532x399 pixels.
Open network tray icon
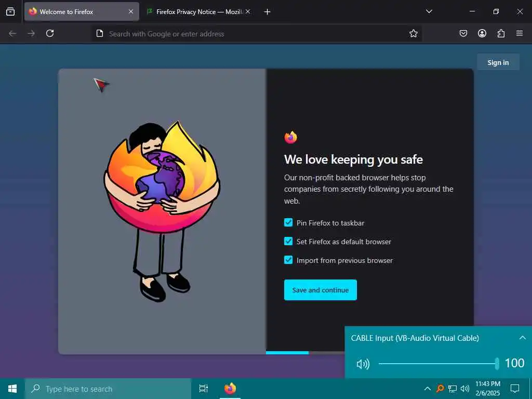pyautogui.click(x=453, y=389)
